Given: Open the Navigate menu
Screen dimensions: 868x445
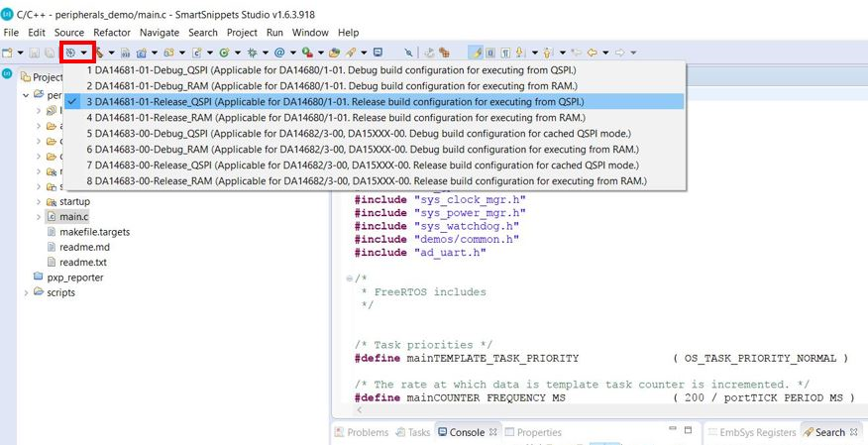Looking at the screenshot, I should pyautogui.click(x=160, y=33).
